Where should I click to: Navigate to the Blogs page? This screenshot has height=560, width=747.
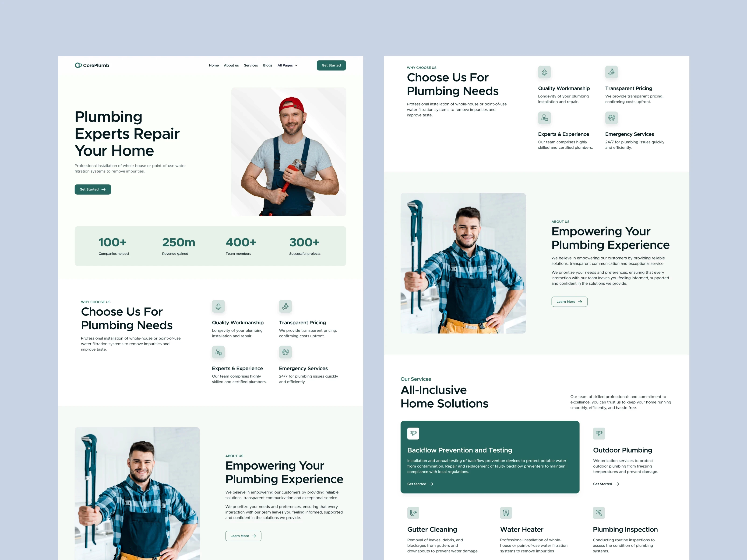pyautogui.click(x=268, y=65)
